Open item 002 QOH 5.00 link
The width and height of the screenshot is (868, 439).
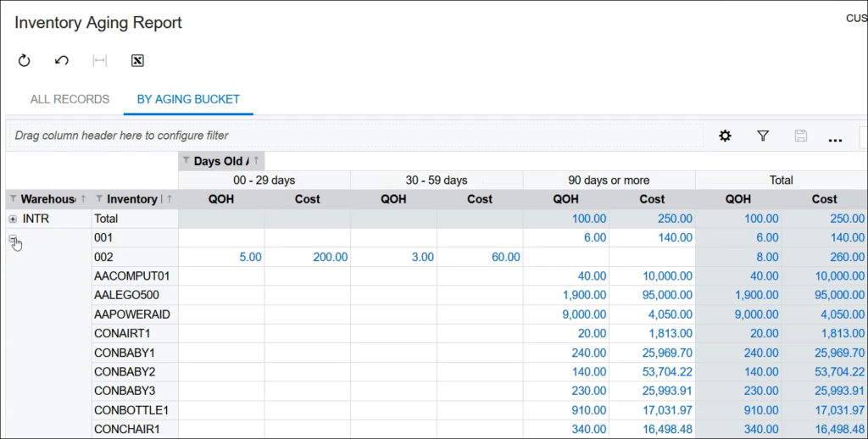[x=250, y=257]
